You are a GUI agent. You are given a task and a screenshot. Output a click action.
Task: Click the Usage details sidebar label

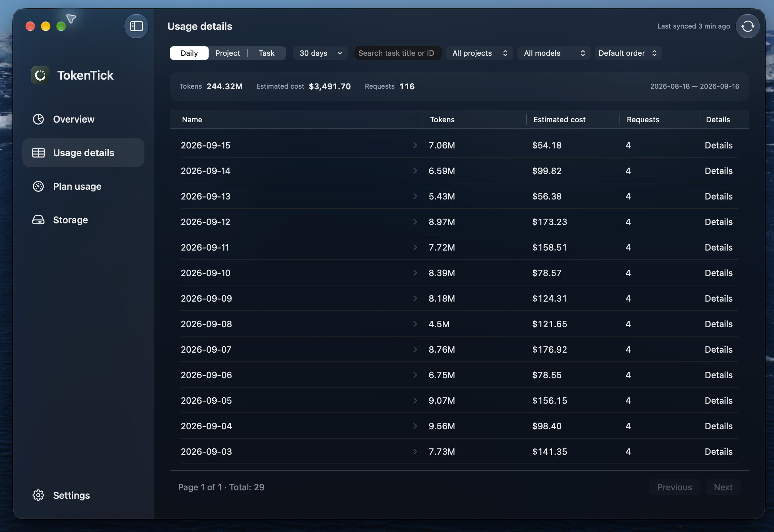tap(84, 153)
